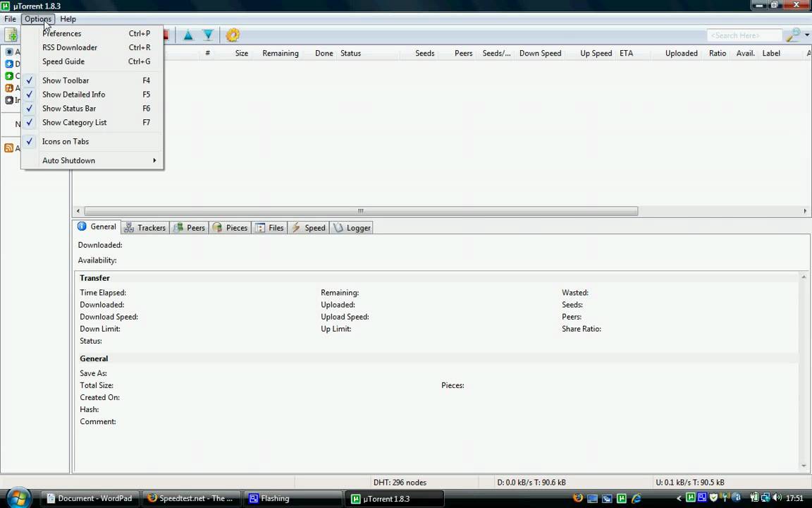Switch to Document - WordPad taskbar button
Screen dimensions: 812x508
(x=89, y=499)
